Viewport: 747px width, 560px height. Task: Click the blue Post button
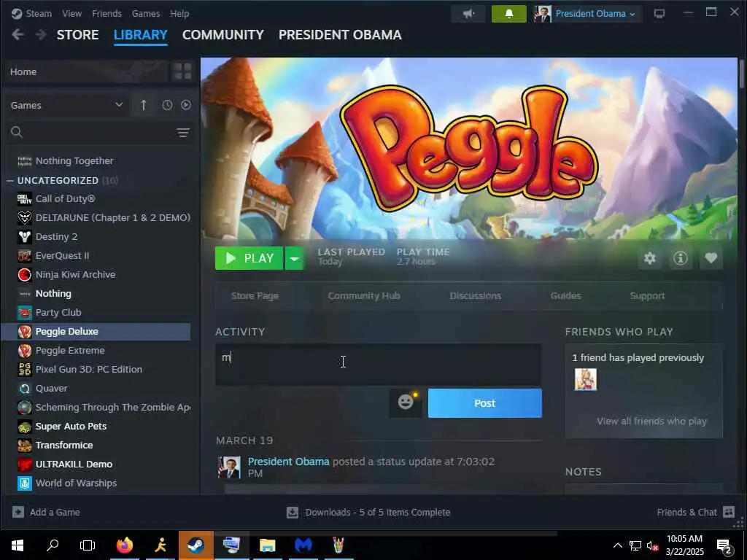coord(484,402)
